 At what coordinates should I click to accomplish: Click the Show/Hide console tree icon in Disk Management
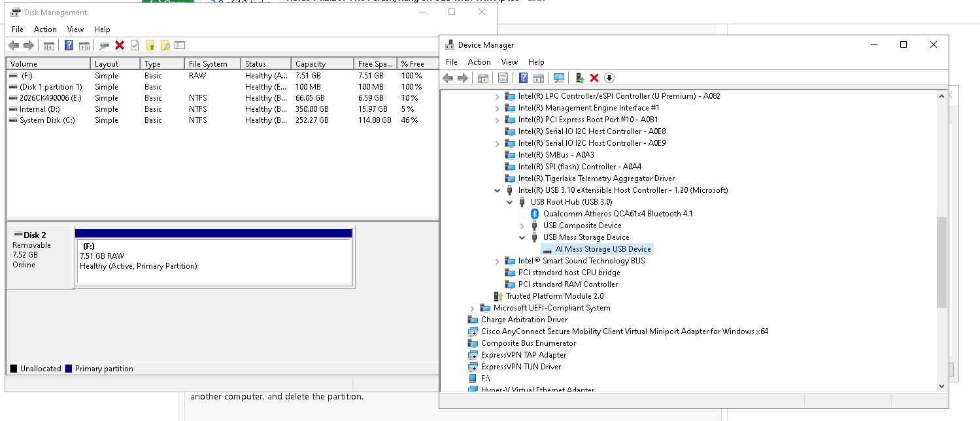pos(49,44)
